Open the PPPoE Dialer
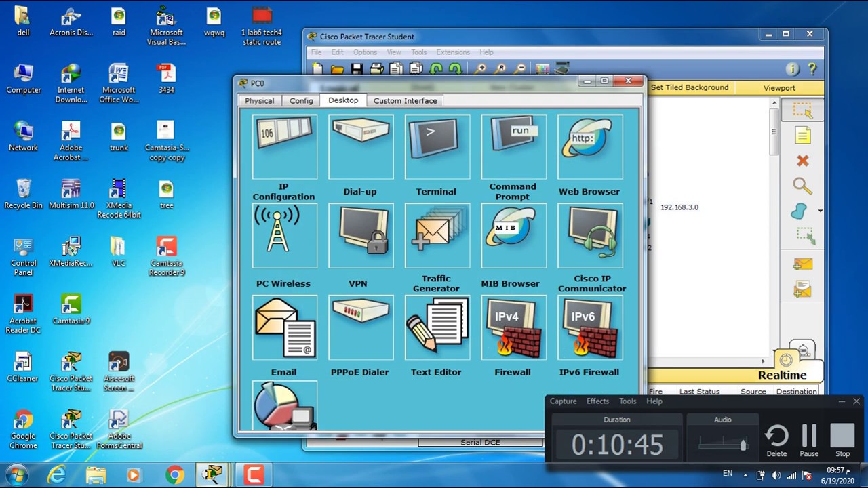Screen dimensions: 868x488 (x=361, y=327)
